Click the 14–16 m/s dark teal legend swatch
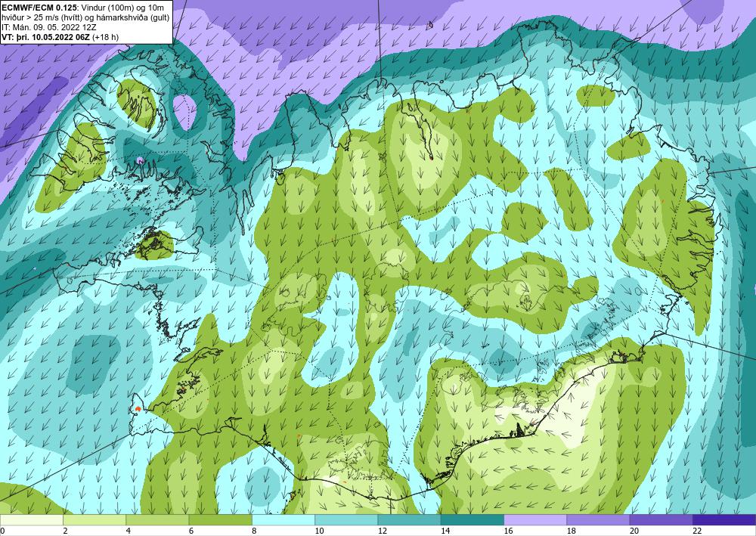The image size is (756, 536). tap(472, 519)
